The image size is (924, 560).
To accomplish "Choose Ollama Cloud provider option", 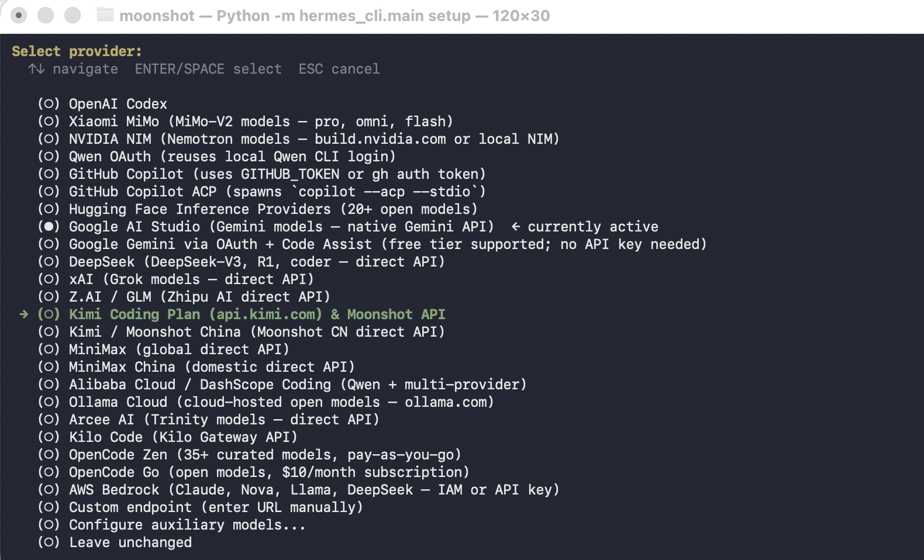I will pyautogui.click(x=49, y=402).
